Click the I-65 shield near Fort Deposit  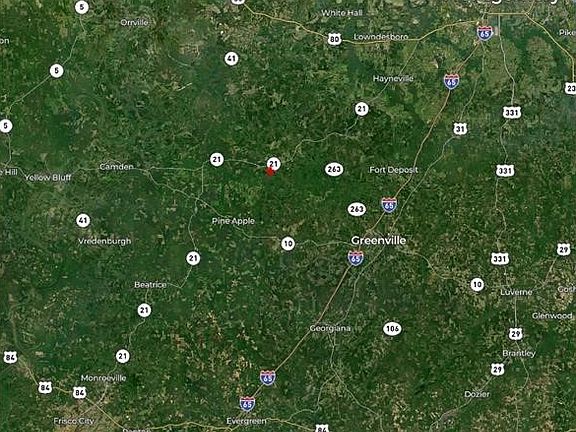[389, 205]
